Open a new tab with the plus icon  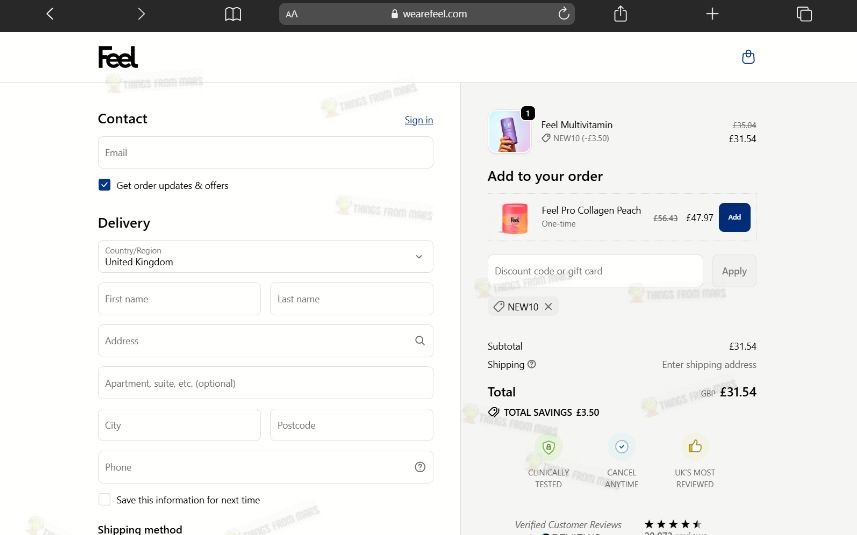pyautogui.click(x=712, y=14)
